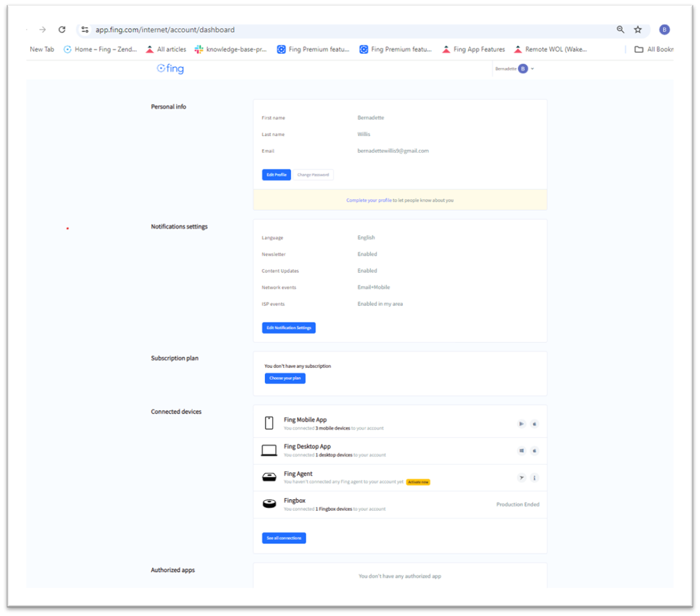
Task: Click the English language value
Action: [x=366, y=237]
